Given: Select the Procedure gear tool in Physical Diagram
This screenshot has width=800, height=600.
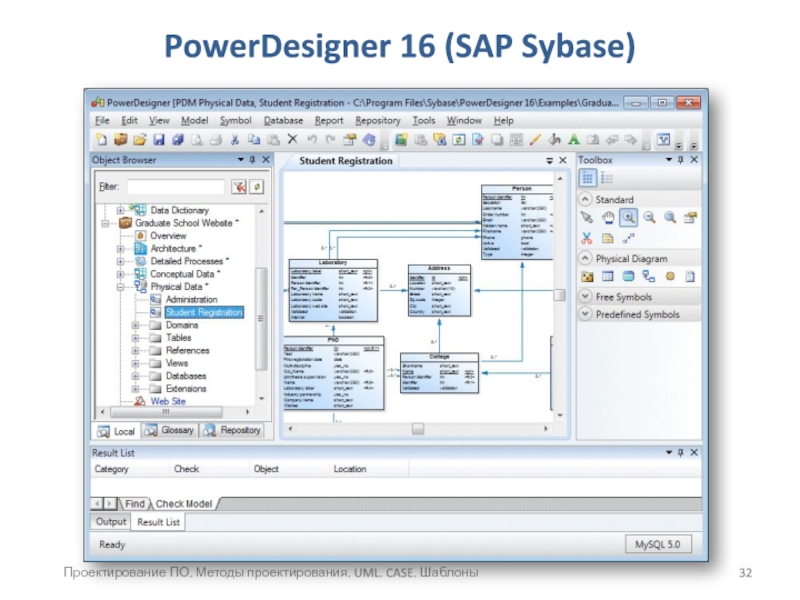Looking at the screenshot, I should pyautogui.click(x=670, y=276).
